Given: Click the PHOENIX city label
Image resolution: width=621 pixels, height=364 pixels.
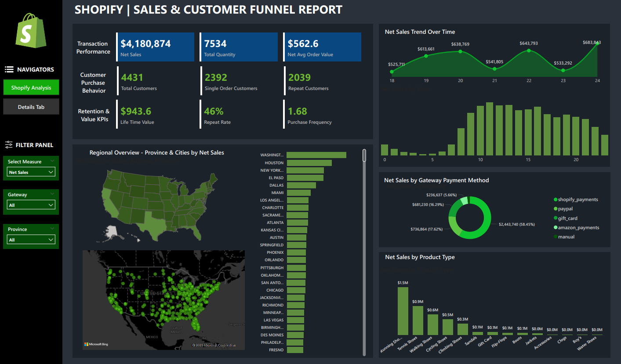Looking at the screenshot, I should (276, 252).
